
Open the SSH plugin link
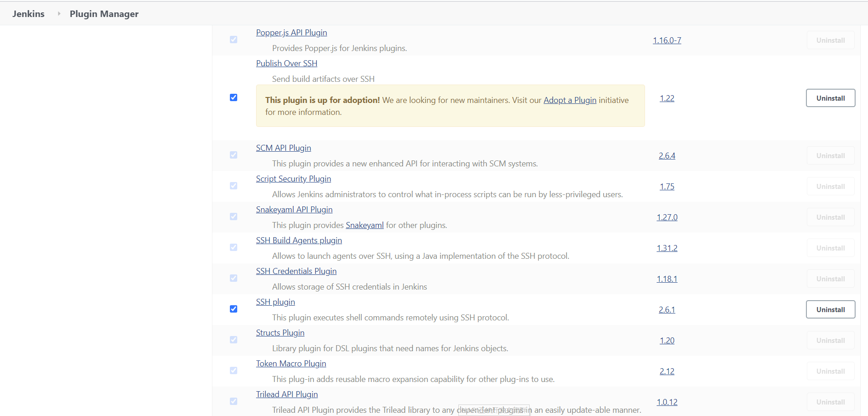[275, 302]
